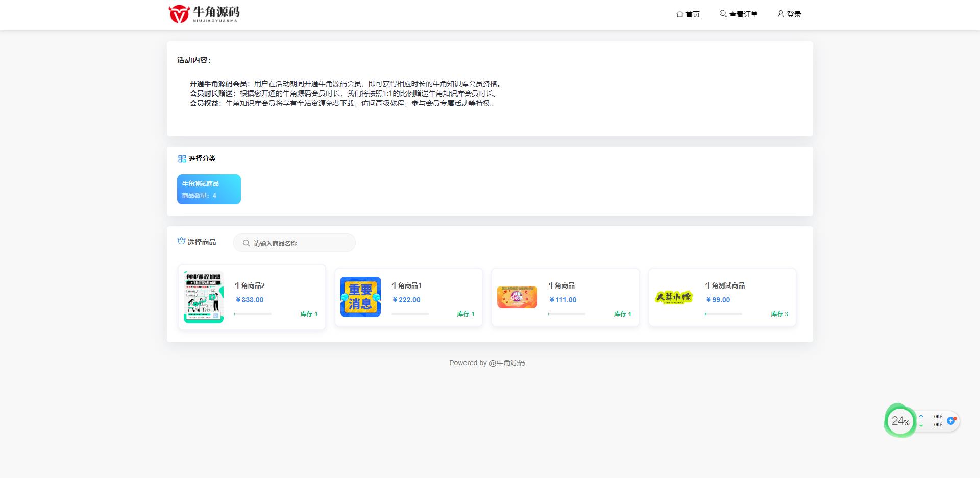The image size is (980, 478).
Task: Click the 重要消息 thumbnail of 牛角商品1
Action: pyautogui.click(x=360, y=297)
